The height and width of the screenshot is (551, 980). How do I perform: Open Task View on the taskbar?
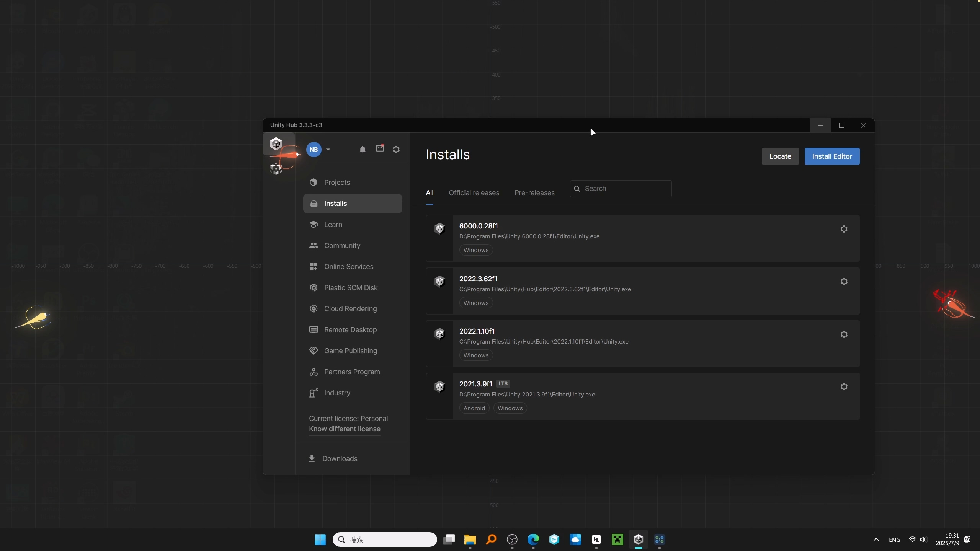coord(449,540)
